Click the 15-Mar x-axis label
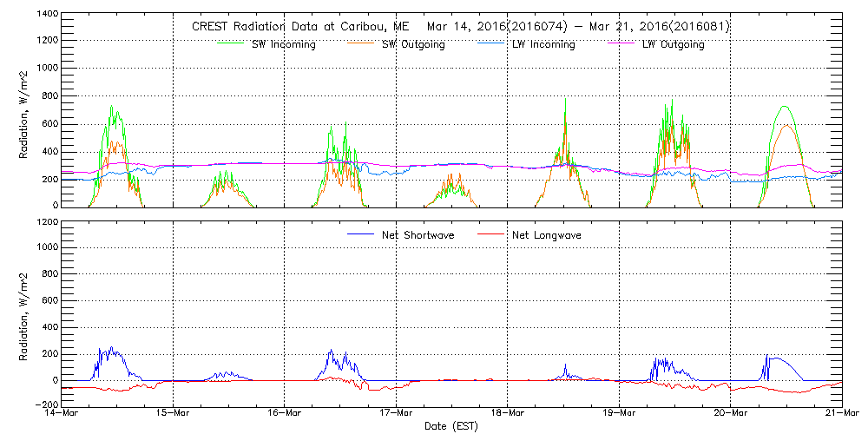This screenshot has width=868, height=434. pos(174,414)
